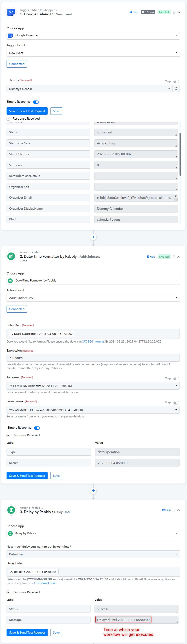Viewport: 187px width, 644px height.
Task: Collapse the Delay by Pabbly step with chevron
Action: click(179, 510)
